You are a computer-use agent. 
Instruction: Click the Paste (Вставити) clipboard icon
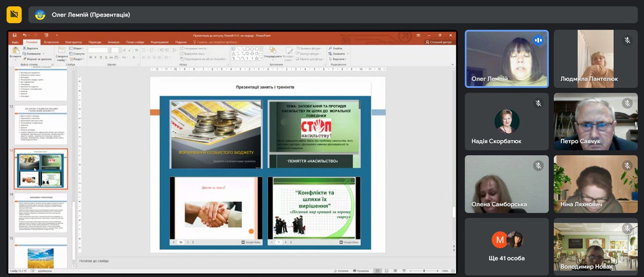click(16, 51)
